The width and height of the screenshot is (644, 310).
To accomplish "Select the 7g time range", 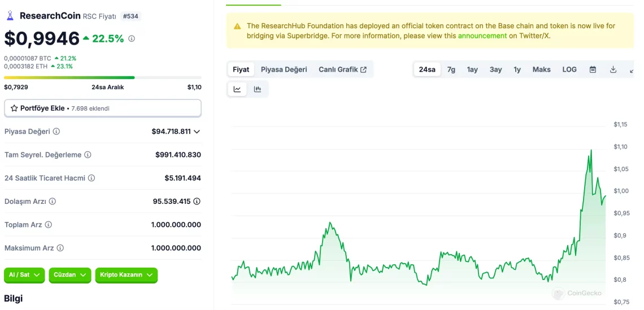I will click(451, 69).
